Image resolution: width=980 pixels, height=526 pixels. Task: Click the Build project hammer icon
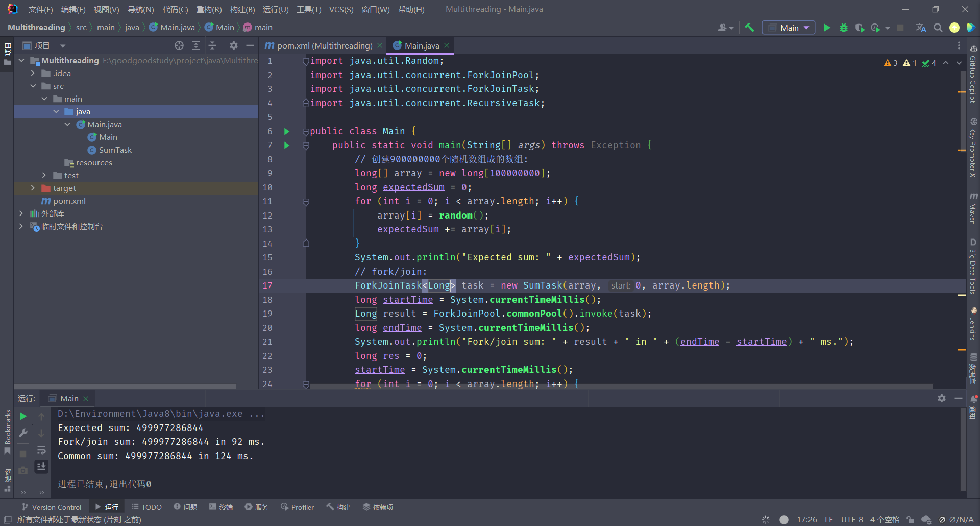click(749, 28)
